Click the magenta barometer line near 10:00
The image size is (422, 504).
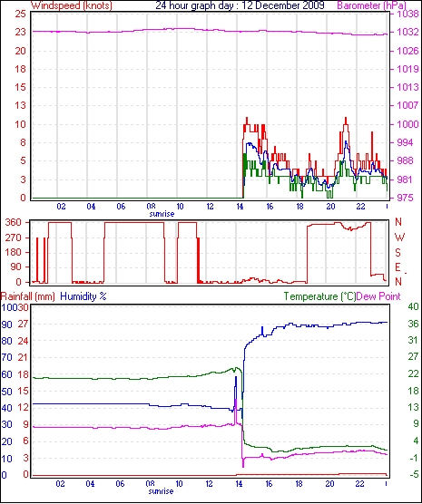tap(181, 29)
